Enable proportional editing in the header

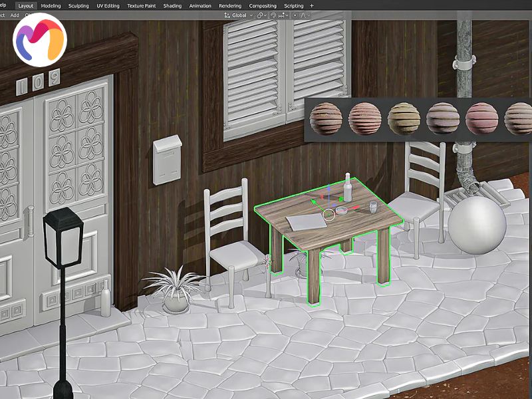pyautogui.click(x=295, y=15)
